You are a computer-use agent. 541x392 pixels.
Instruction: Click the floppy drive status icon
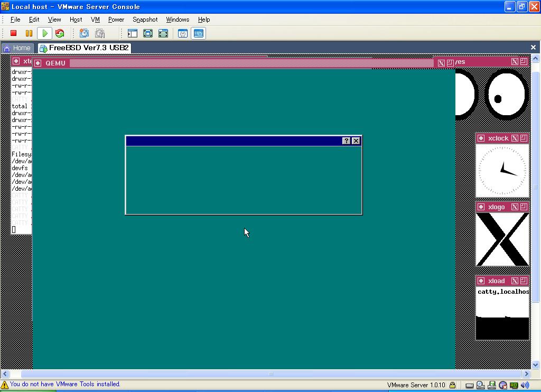[492, 385]
